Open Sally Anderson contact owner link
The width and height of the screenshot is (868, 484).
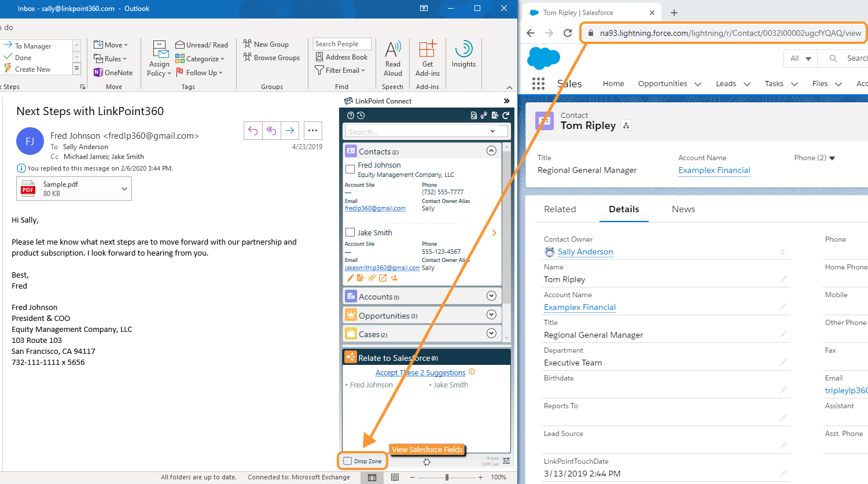[x=585, y=252]
